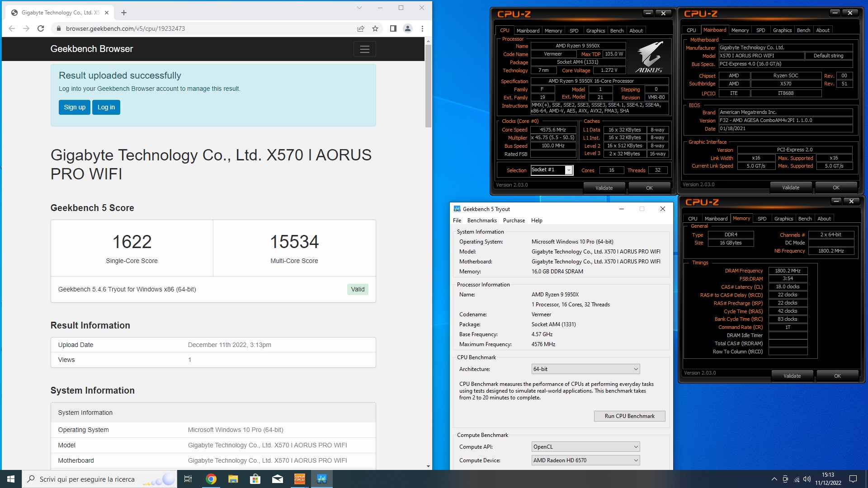This screenshot has height=488, width=868.
Task: Click the taskbar clock showing 15:13
Action: [x=828, y=479]
